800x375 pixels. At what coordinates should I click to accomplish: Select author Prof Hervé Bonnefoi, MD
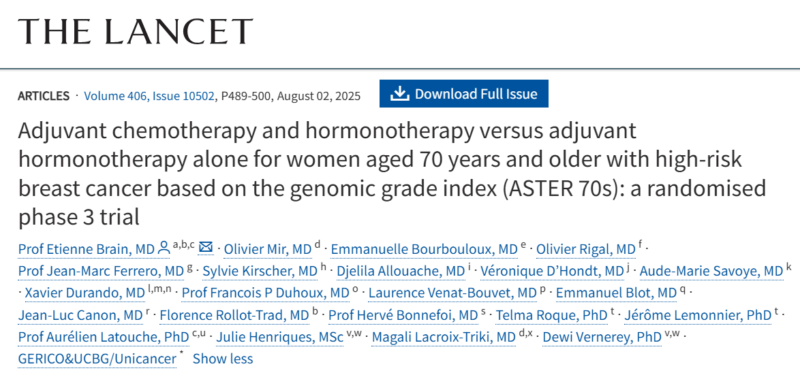pos(403,315)
